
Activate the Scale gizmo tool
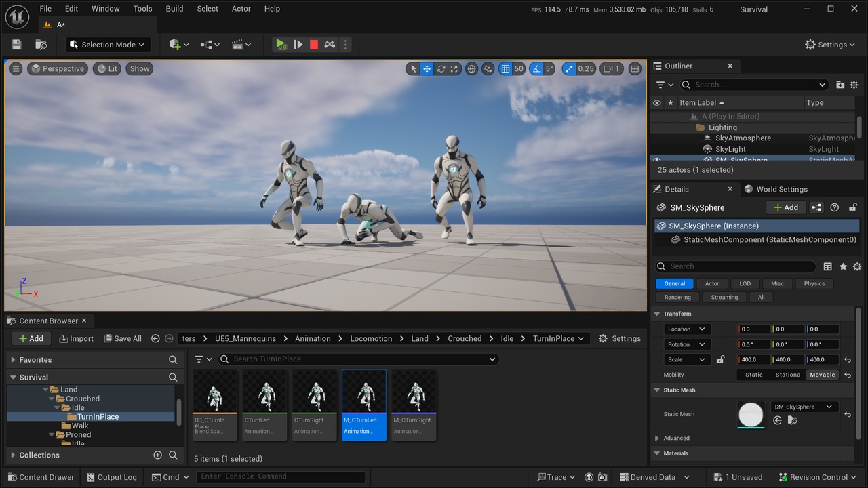[x=454, y=68]
